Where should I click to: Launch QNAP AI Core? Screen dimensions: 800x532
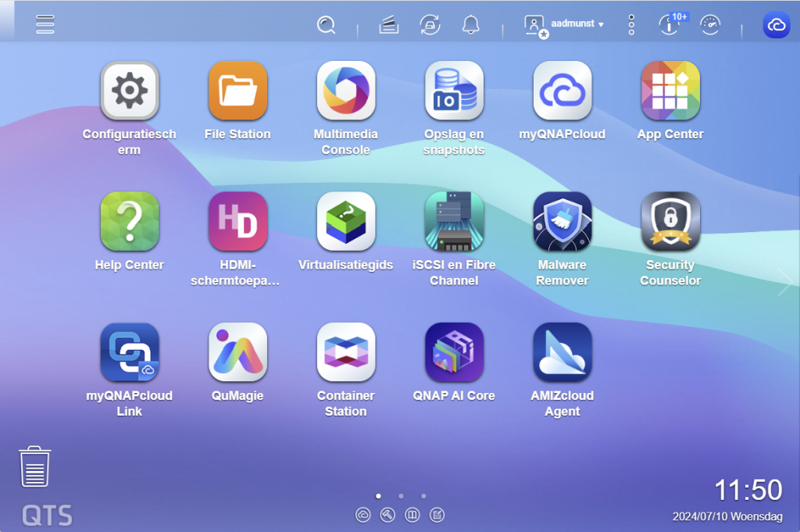click(454, 352)
